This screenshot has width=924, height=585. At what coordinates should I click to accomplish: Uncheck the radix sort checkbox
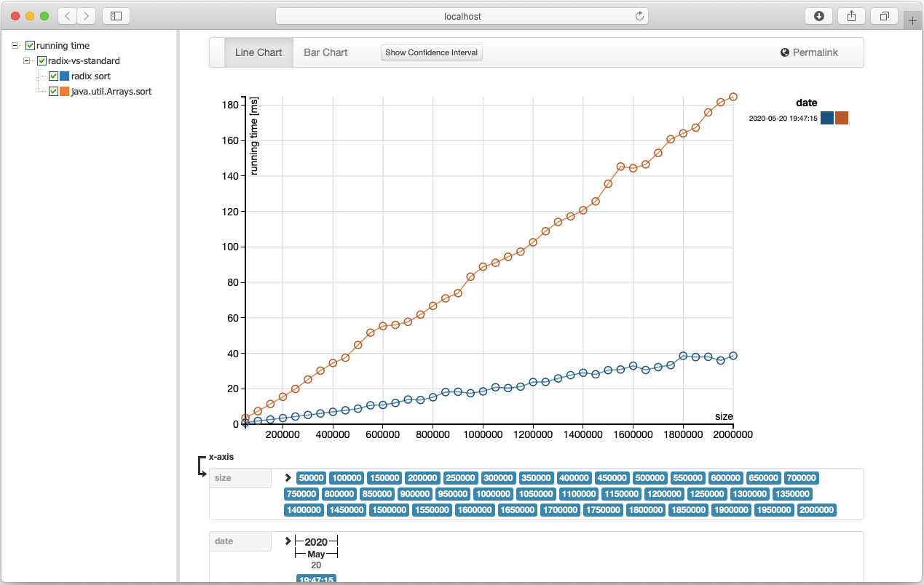[53, 76]
